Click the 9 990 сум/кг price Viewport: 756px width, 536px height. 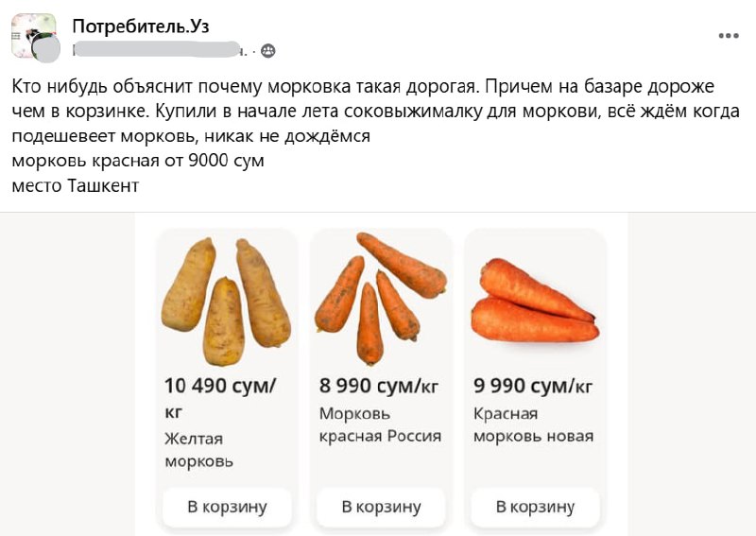click(x=533, y=386)
